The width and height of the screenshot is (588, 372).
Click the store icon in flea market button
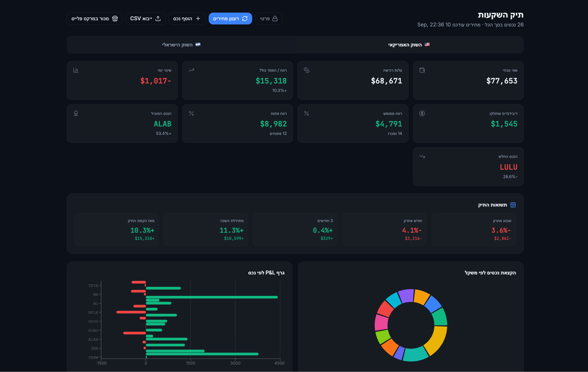pos(115,19)
